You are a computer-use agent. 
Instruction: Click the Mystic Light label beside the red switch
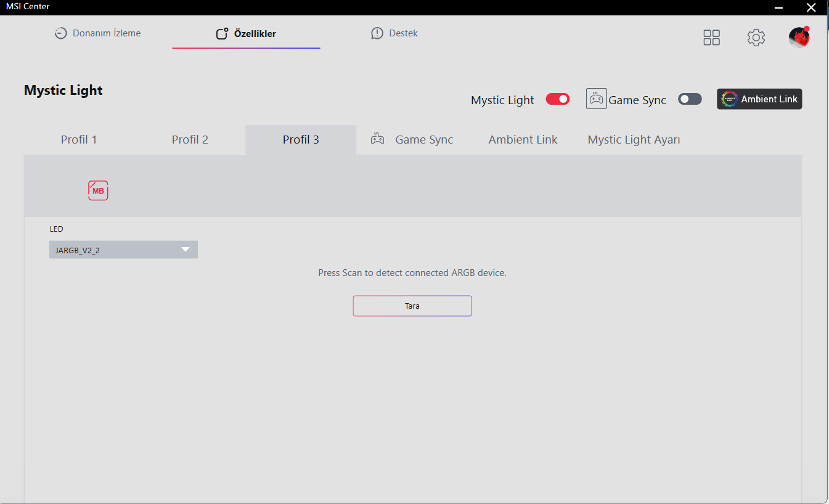coord(502,100)
